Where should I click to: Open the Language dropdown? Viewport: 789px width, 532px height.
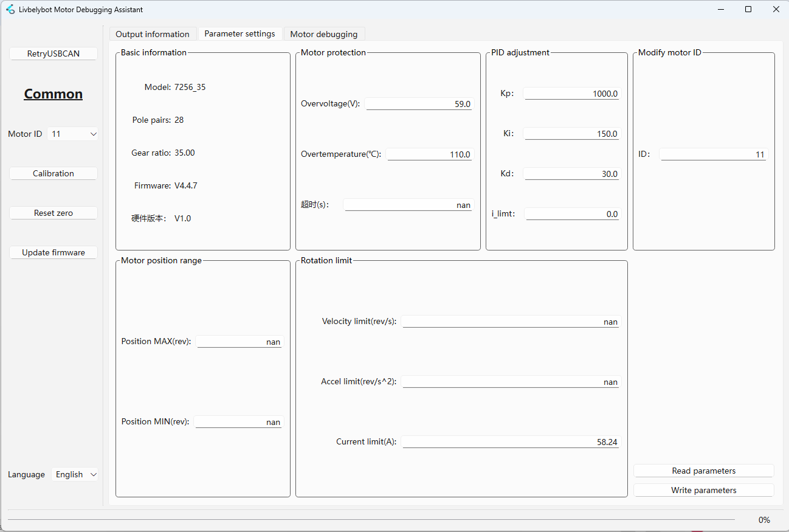pyautogui.click(x=75, y=474)
